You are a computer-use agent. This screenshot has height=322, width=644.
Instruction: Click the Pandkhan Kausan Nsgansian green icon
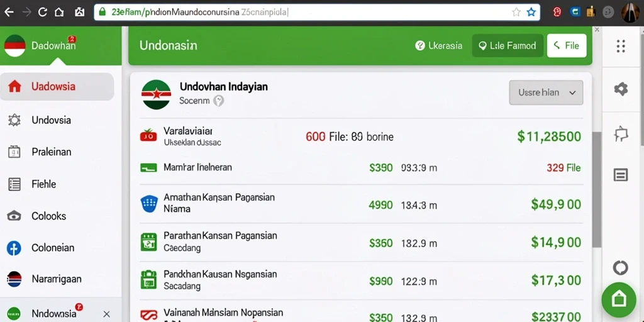148,280
